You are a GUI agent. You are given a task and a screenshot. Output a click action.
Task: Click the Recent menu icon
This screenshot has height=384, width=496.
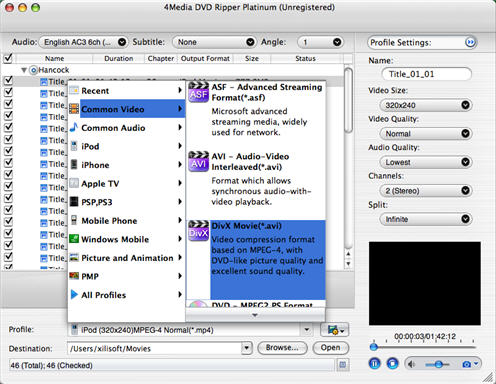click(74, 90)
